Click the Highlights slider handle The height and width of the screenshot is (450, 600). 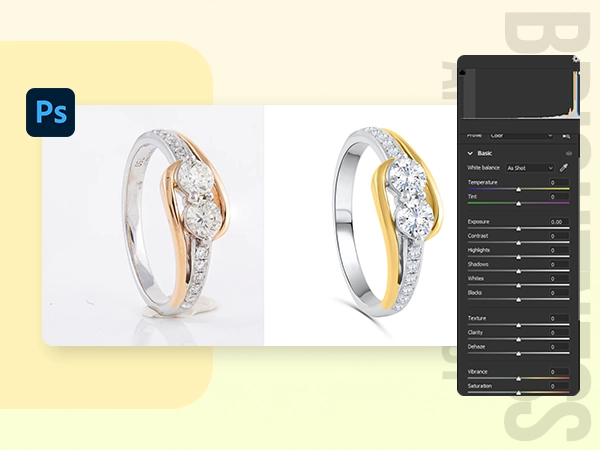click(518, 257)
